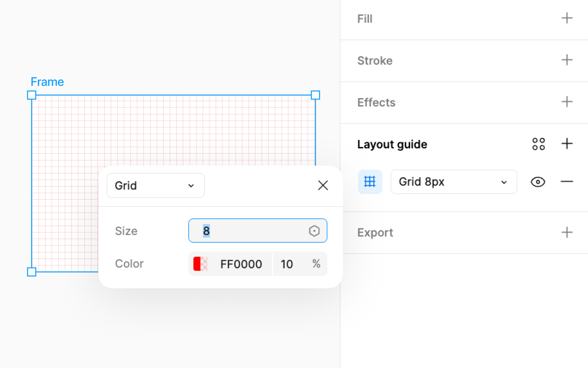This screenshot has height=368, width=588.
Task: Open the Grid type dropdown
Action: tap(156, 185)
